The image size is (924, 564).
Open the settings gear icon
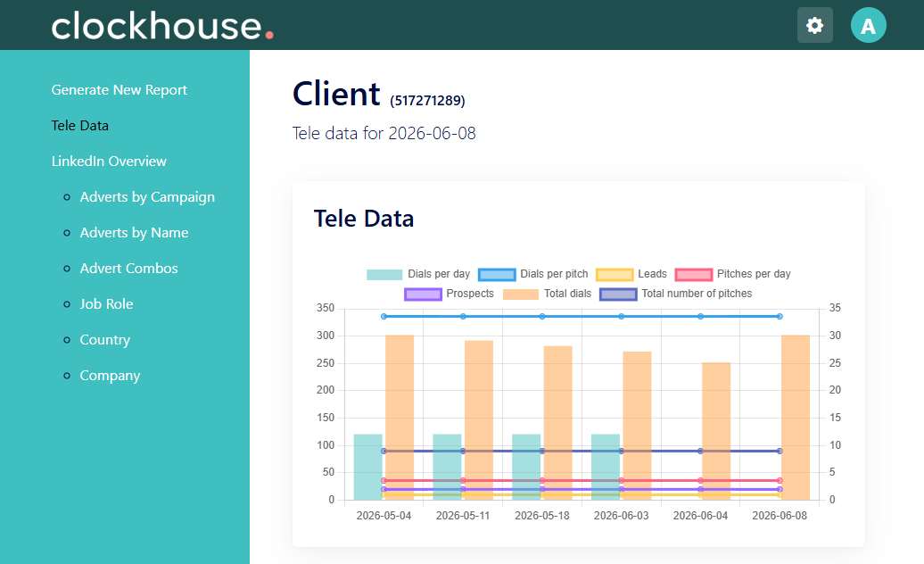point(814,25)
